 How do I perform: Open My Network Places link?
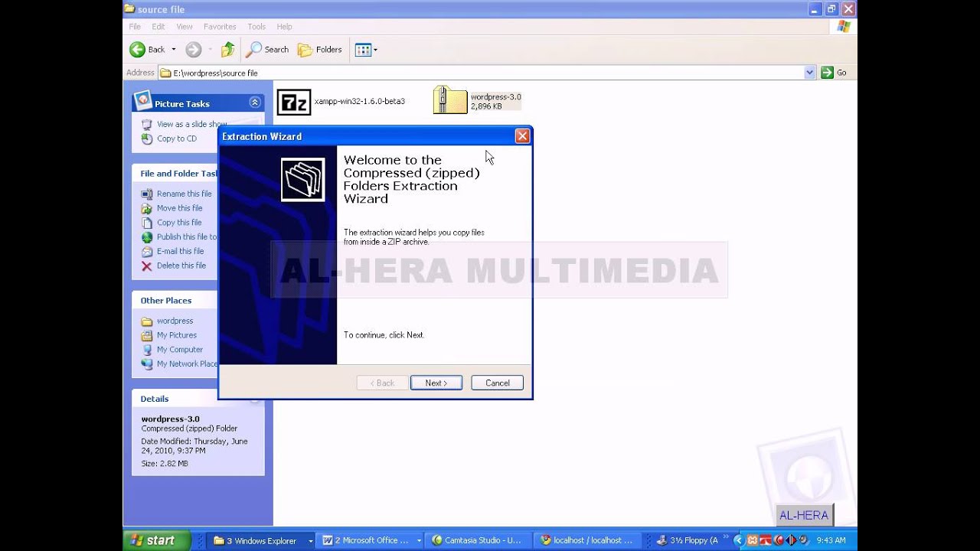pos(187,364)
